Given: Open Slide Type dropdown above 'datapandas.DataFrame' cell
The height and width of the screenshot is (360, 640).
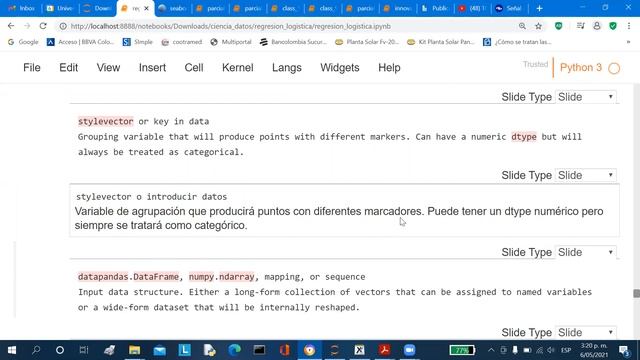Looking at the screenshot, I should [585, 253].
